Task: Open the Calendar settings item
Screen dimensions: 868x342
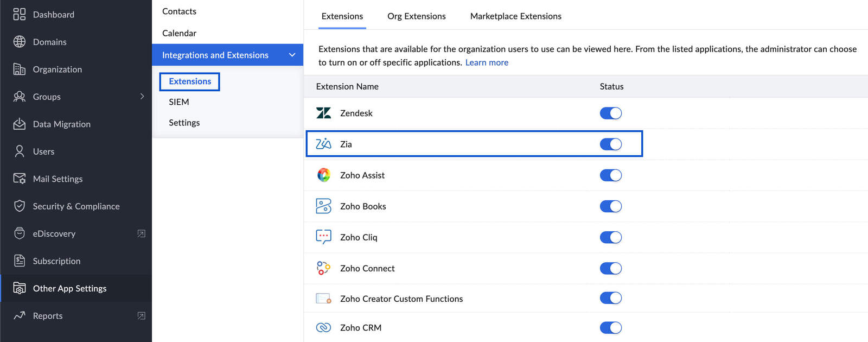Action: pyautogui.click(x=179, y=33)
